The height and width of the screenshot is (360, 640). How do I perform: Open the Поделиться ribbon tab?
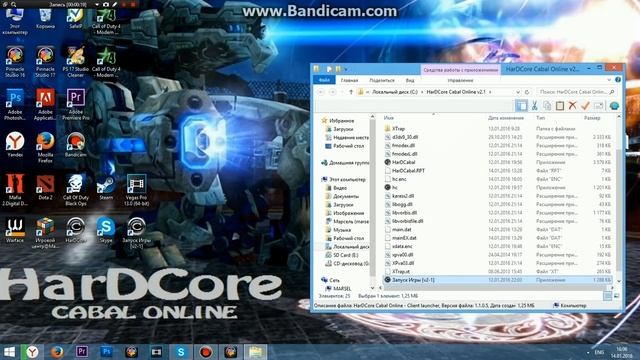click(x=382, y=80)
